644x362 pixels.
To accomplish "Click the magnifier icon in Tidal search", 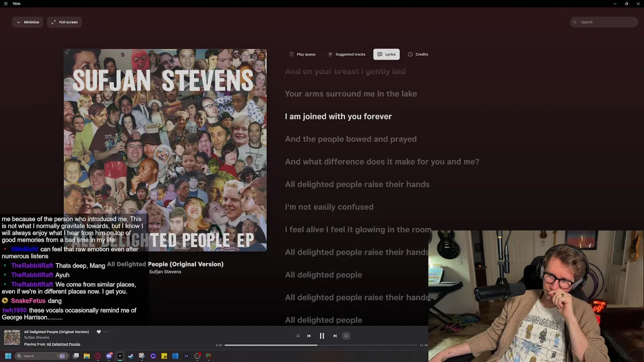I will (x=576, y=22).
